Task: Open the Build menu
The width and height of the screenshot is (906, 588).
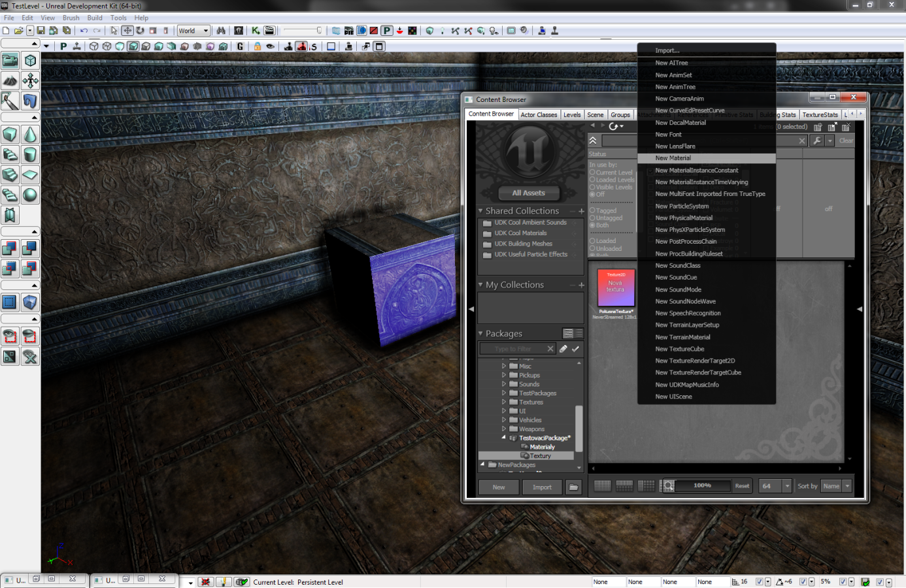Action: pos(95,18)
